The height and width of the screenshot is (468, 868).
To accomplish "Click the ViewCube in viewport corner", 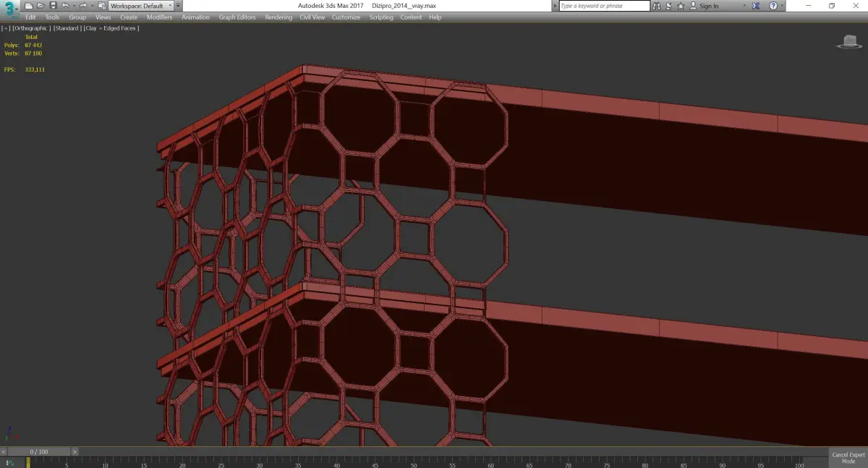I will coord(849,42).
